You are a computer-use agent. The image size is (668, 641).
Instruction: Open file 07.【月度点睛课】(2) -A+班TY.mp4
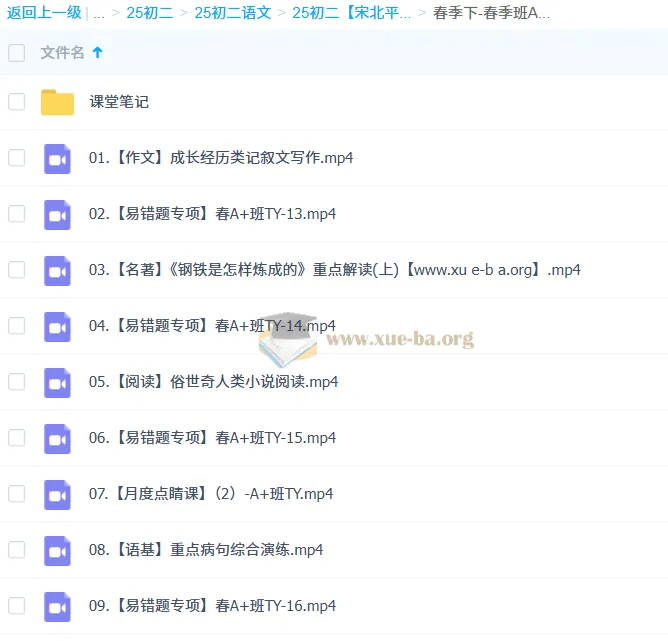coord(211,494)
